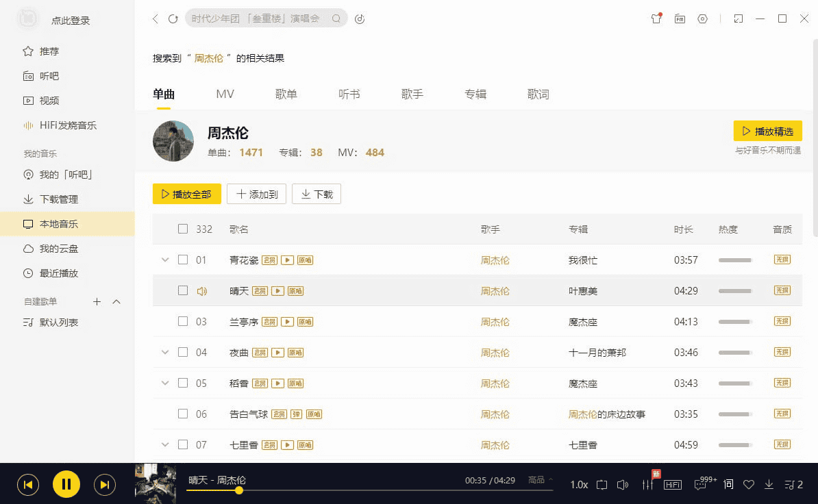Download the currently playing song

pyautogui.click(x=769, y=484)
